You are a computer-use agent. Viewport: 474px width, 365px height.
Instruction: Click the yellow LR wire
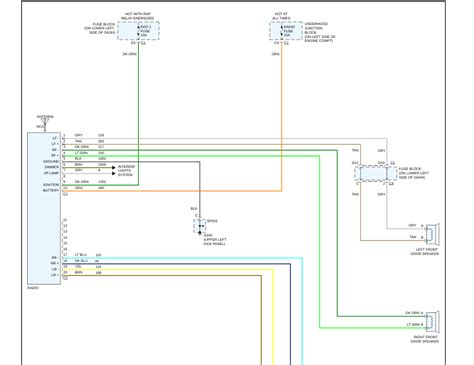coord(168,270)
